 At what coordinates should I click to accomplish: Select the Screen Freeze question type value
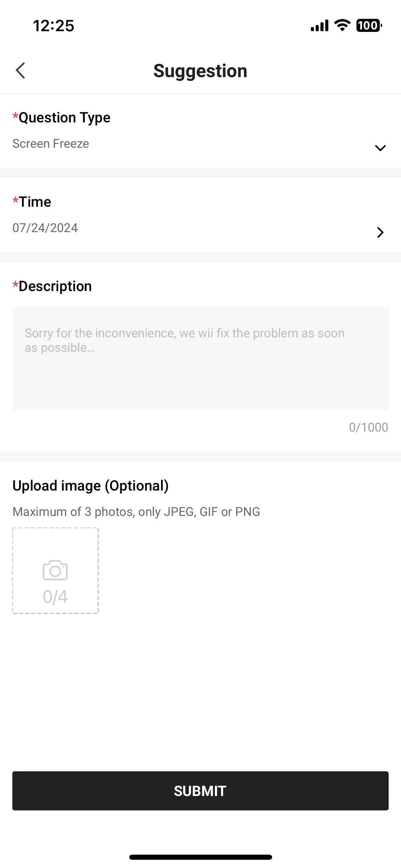(x=51, y=144)
